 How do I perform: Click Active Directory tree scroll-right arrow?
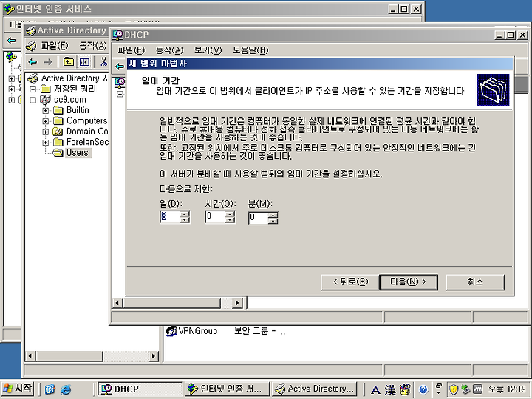click(x=154, y=356)
